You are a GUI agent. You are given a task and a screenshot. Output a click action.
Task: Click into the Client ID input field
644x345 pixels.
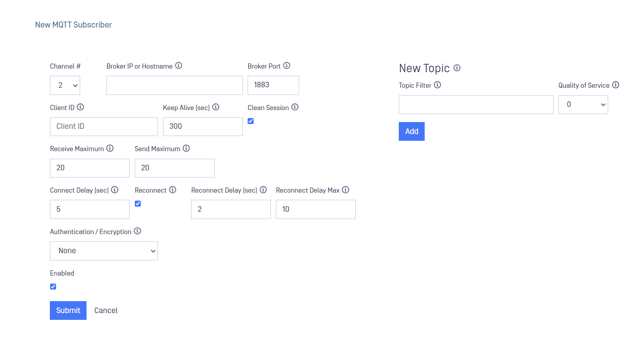104,126
